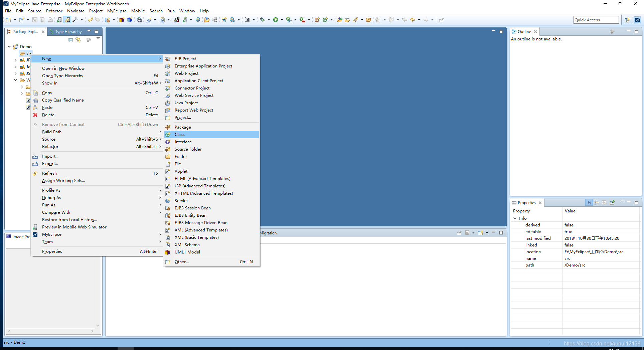Click JSP (Advanced Templates) entry
The height and width of the screenshot is (350, 644).
coord(211,186)
